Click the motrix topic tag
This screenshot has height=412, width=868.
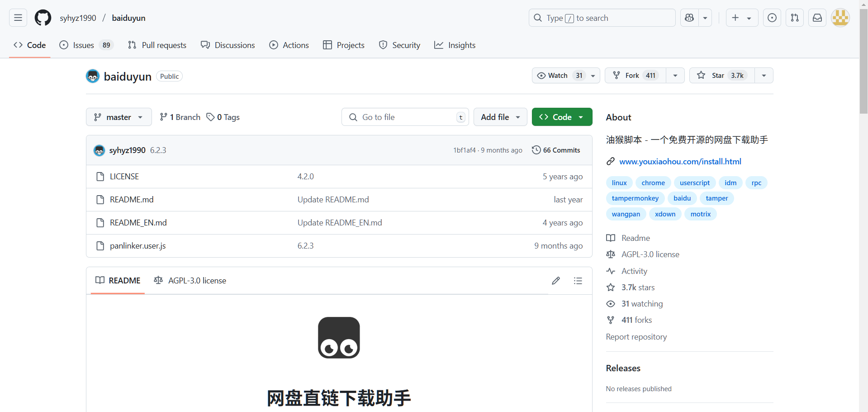700,214
